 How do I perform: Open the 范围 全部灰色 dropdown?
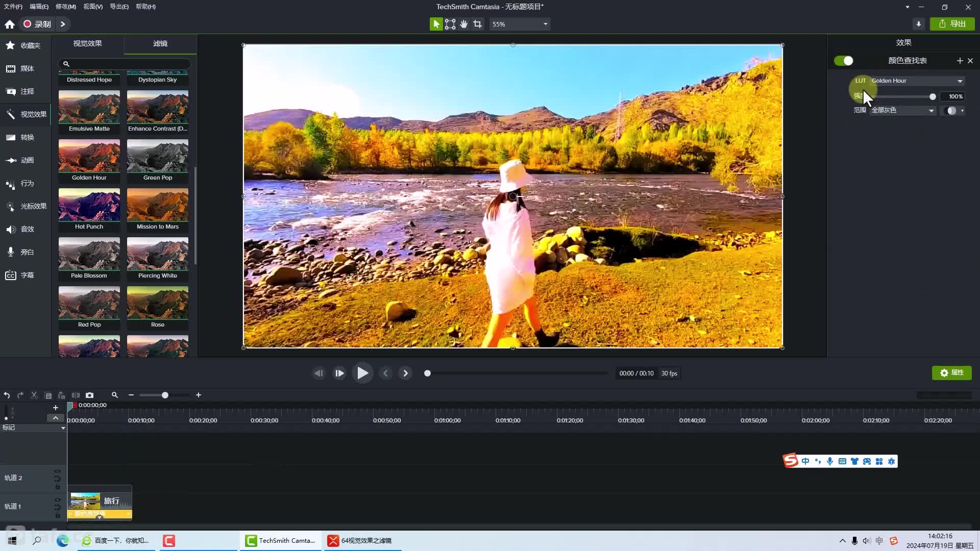pyautogui.click(x=903, y=110)
